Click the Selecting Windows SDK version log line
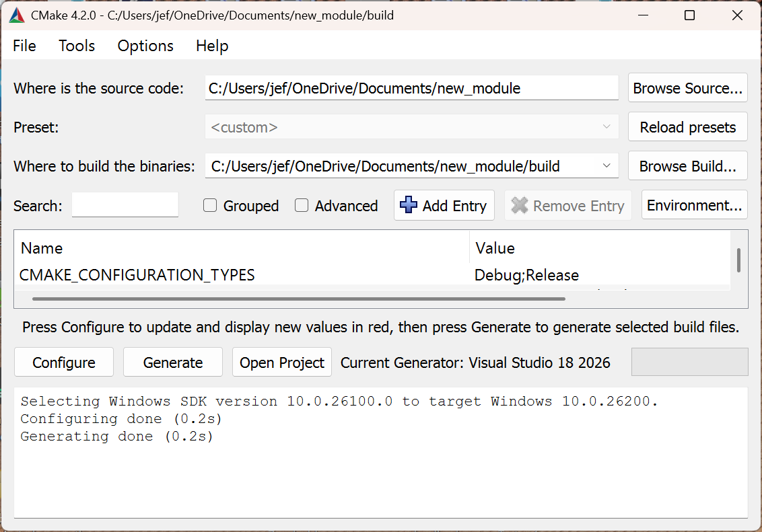This screenshot has width=762, height=532. tap(339, 402)
